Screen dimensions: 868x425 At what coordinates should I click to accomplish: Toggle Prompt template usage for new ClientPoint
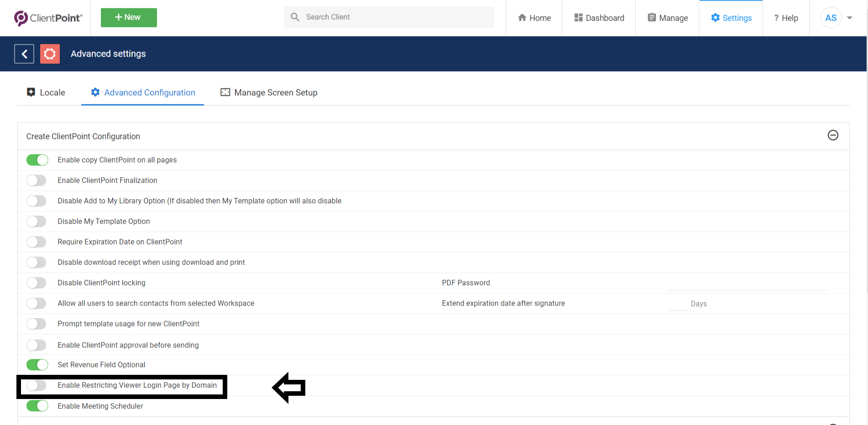coord(37,324)
